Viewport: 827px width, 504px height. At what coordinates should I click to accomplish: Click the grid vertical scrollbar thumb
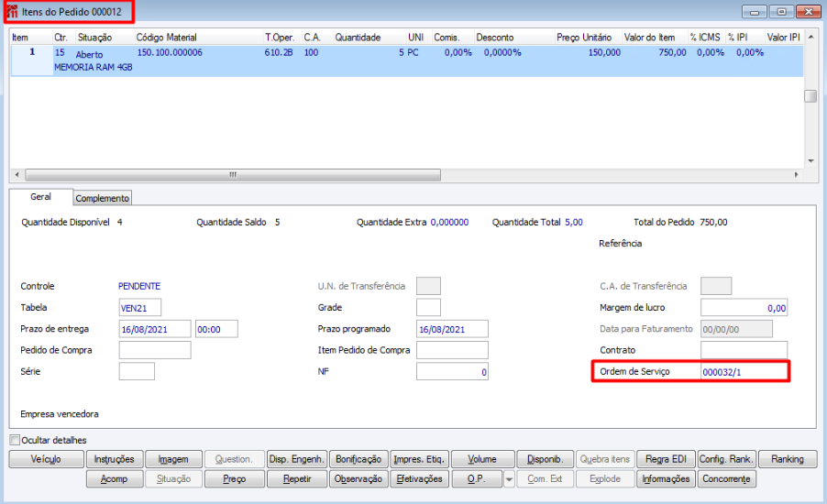pyautogui.click(x=810, y=96)
